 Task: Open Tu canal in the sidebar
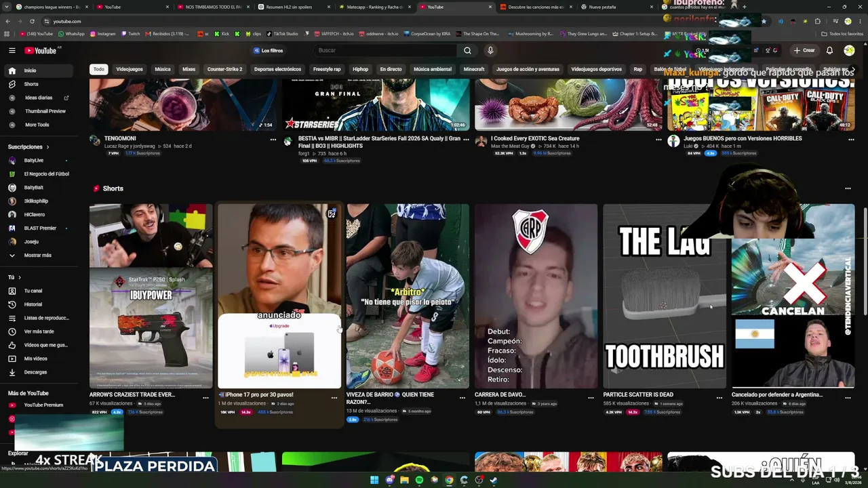coord(33,291)
